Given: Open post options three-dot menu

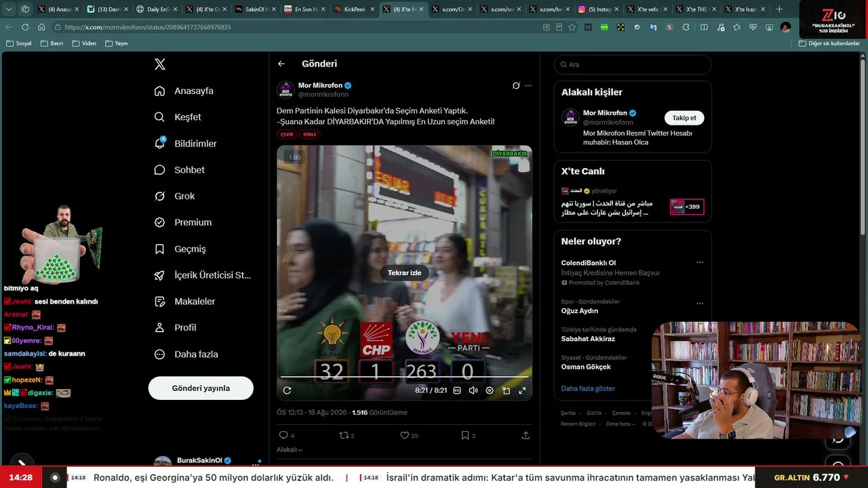Looking at the screenshot, I should [528, 86].
